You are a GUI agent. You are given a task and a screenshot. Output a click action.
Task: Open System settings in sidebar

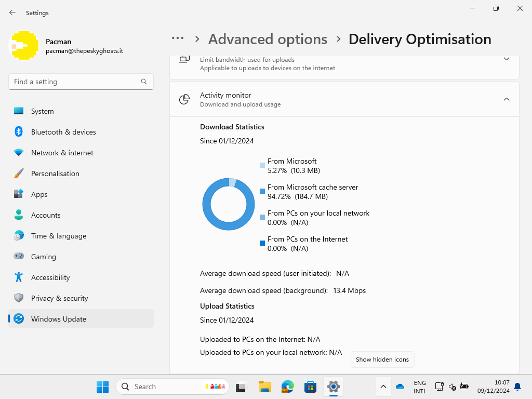point(42,111)
